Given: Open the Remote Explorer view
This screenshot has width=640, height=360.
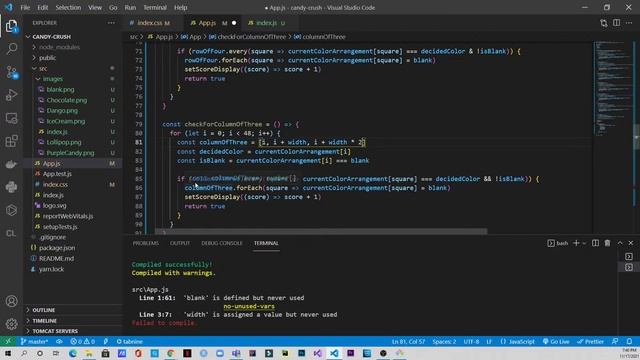Looking at the screenshot, I should click(x=11, y=118).
